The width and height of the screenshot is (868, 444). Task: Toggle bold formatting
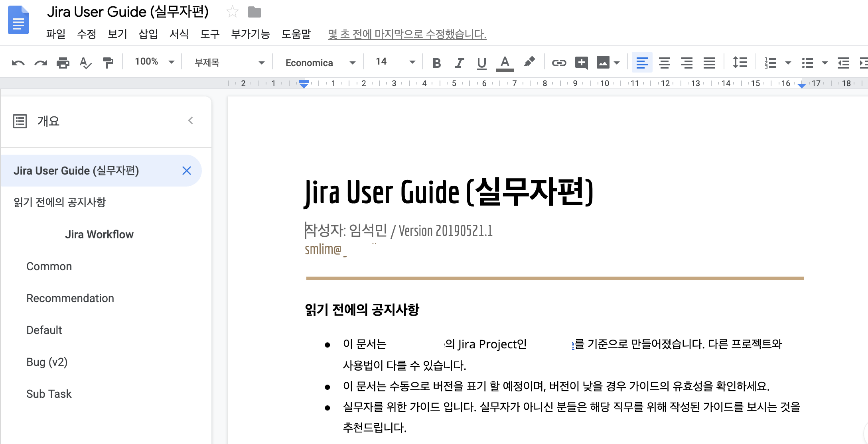tap(437, 63)
